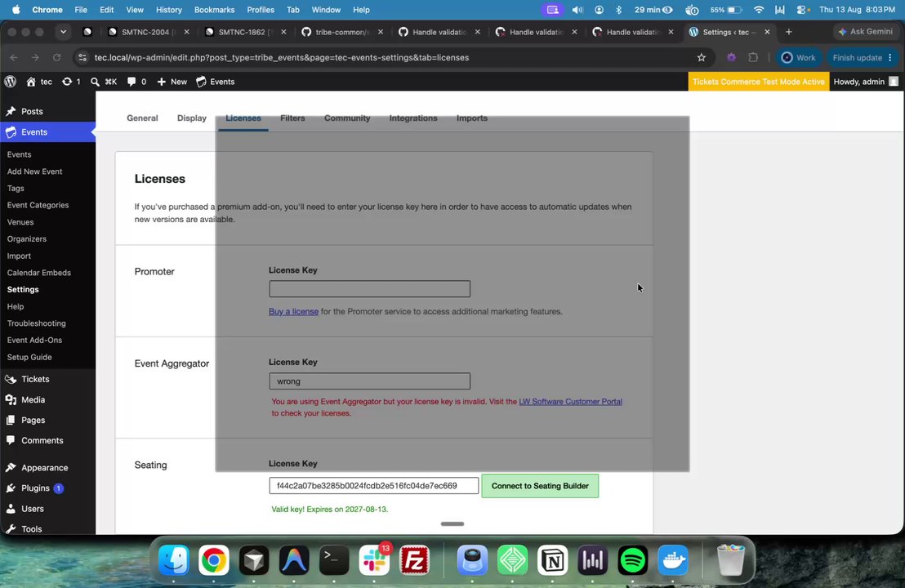Switch to the tribe-common GitHub tab
905x588 pixels.
(341, 32)
